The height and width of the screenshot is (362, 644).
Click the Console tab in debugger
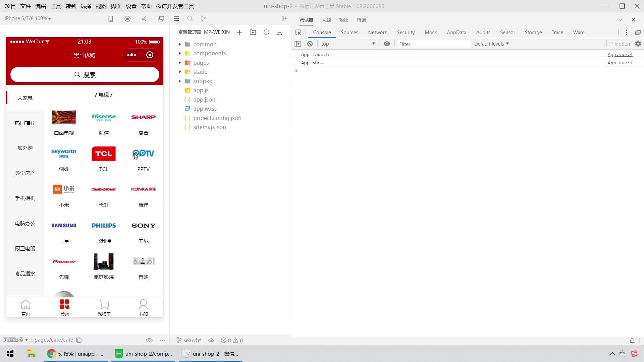[322, 32]
